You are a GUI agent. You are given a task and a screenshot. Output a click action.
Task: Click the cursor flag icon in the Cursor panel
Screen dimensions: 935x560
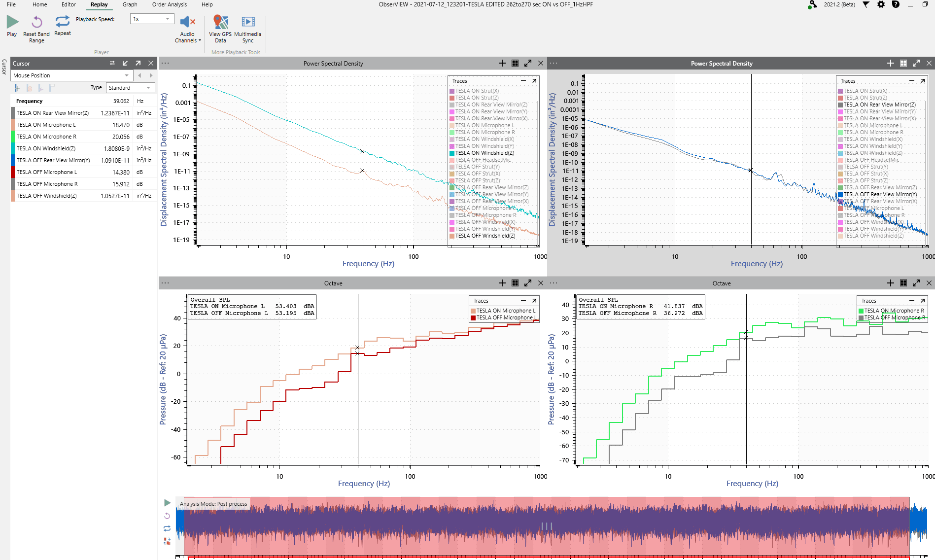(51, 88)
